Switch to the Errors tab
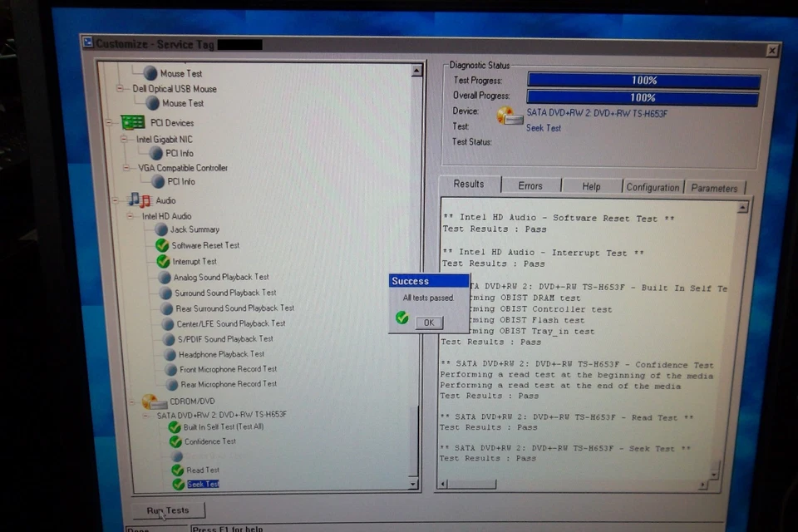Viewport: 798px width, 532px height. click(x=530, y=185)
